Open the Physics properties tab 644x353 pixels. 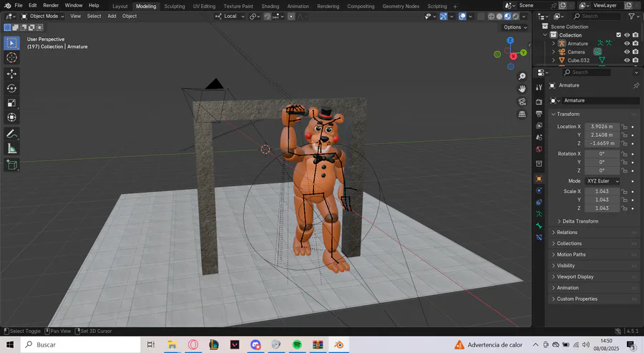pyautogui.click(x=539, y=190)
